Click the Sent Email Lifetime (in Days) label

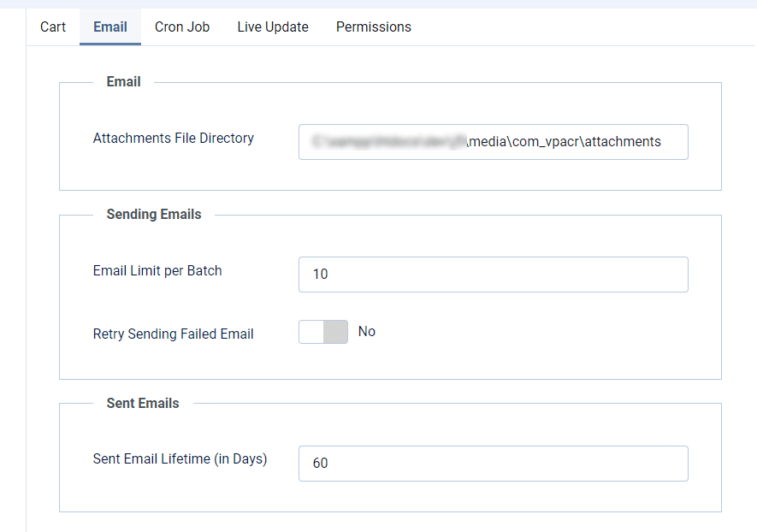tap(180, 458)
